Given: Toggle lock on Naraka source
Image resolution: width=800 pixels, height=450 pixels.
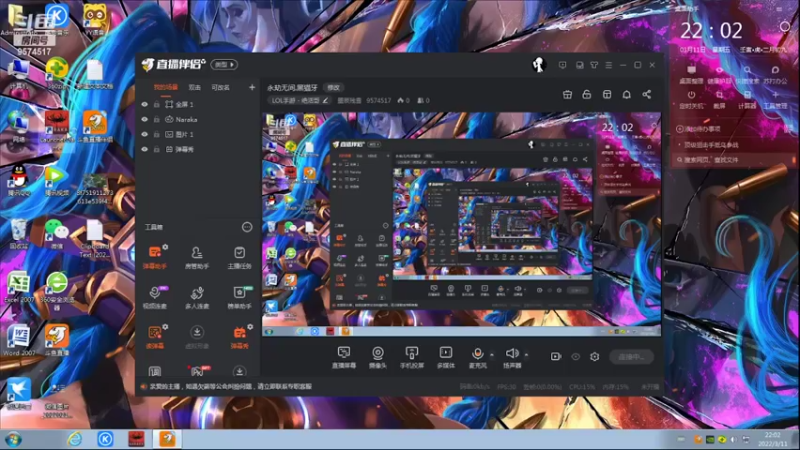Looking at the screenshot, I should click(157, 119).
